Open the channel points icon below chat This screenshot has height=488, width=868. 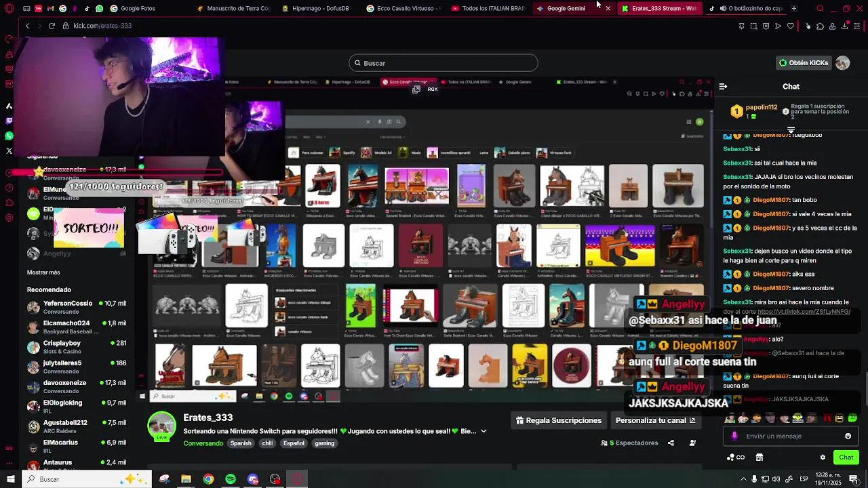click(x=735, y=457)
